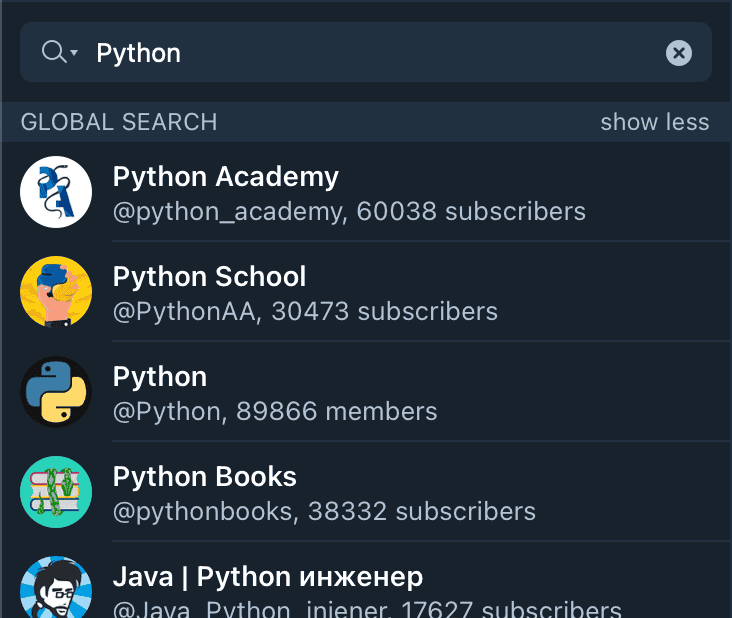Open the "Java | Python инженер" result title
The width and height of the screenshot is (732, 618).
pyautogui.click(x=268, y=577)
